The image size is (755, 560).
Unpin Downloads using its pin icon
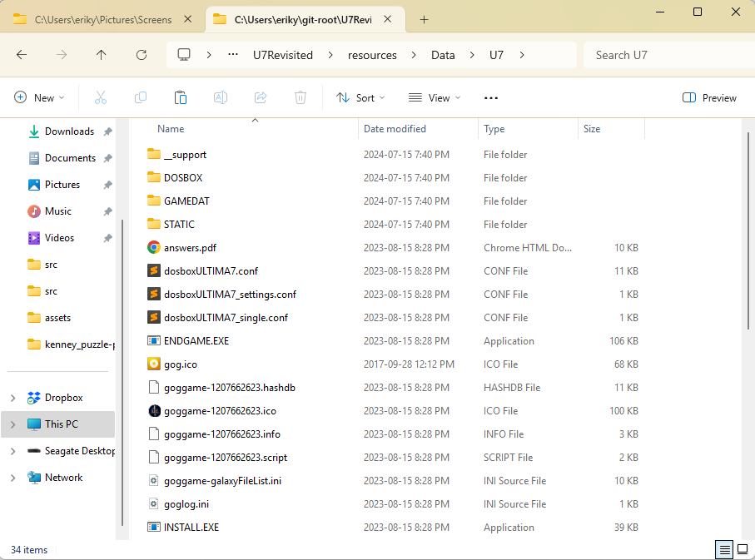coord(108,131)
